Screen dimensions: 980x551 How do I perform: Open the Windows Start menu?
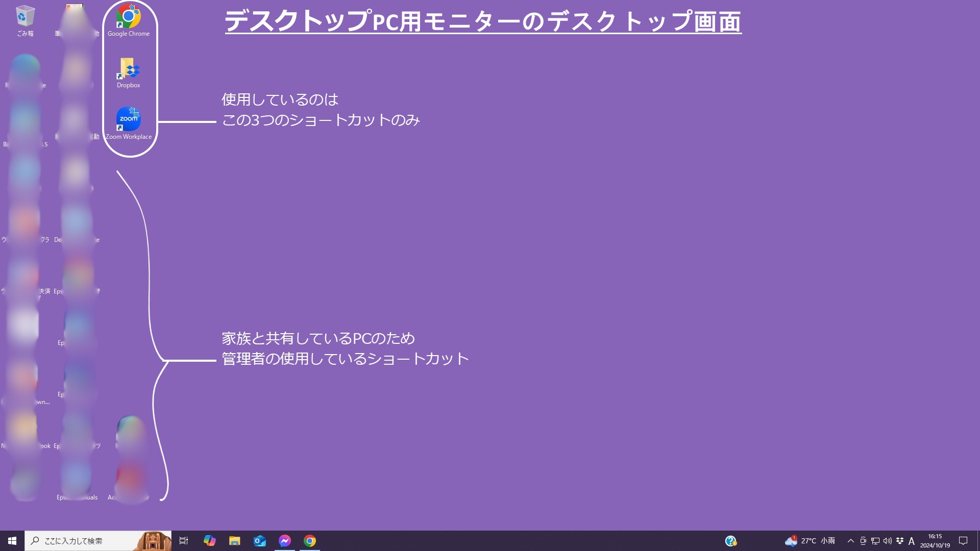click(12, 541)
